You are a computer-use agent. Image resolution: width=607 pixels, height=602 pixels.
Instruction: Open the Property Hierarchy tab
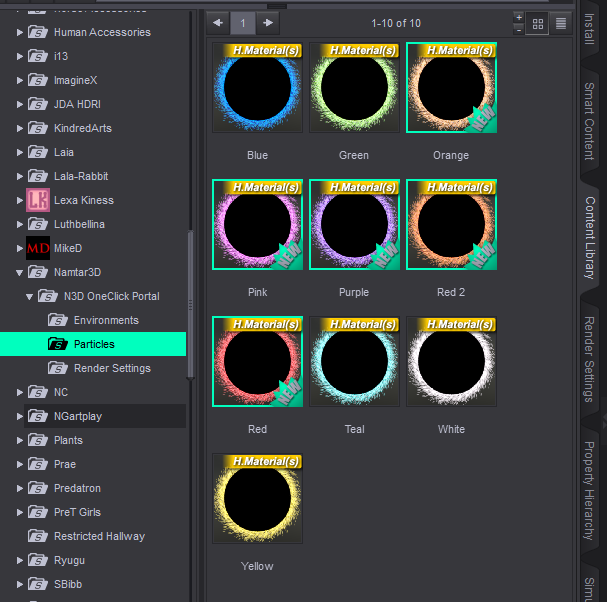tap(590, 490)
